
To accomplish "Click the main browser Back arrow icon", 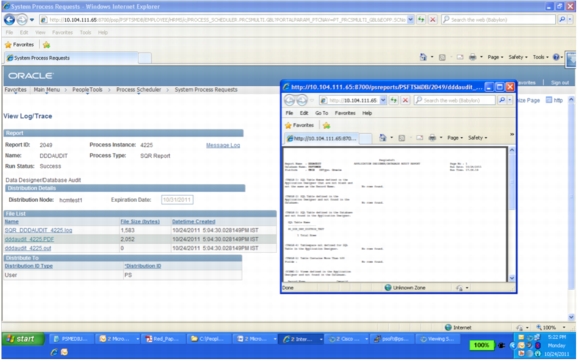I will [x=9, y=20].
